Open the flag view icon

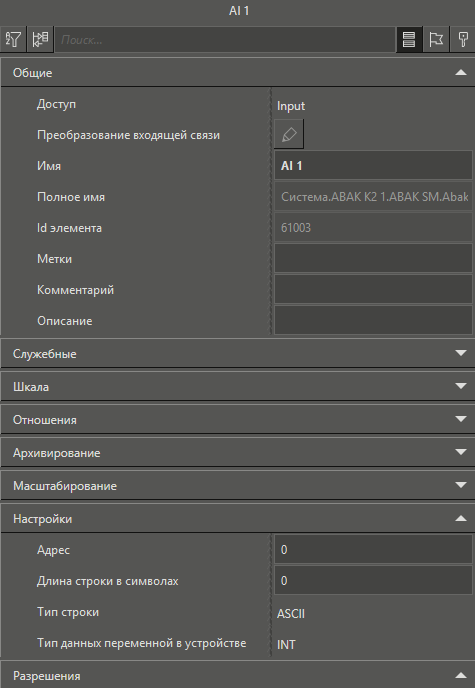[x=436, y=39]
